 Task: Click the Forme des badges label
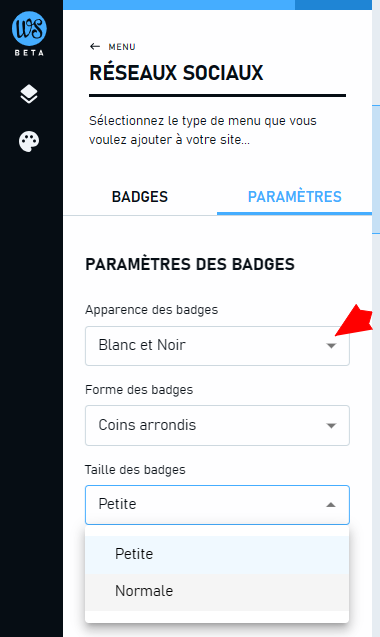tap(139, 390)
